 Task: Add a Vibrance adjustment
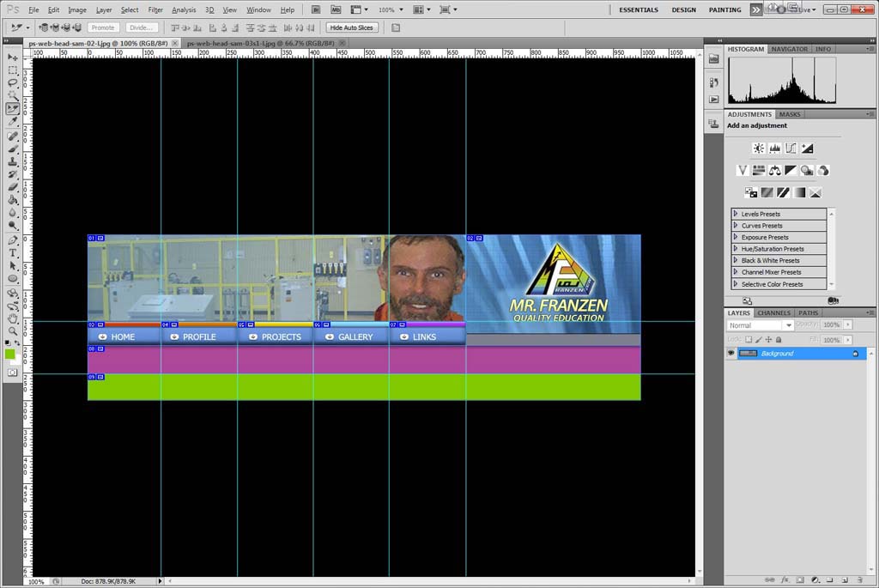pyautogui.click(x=743, y=171)
